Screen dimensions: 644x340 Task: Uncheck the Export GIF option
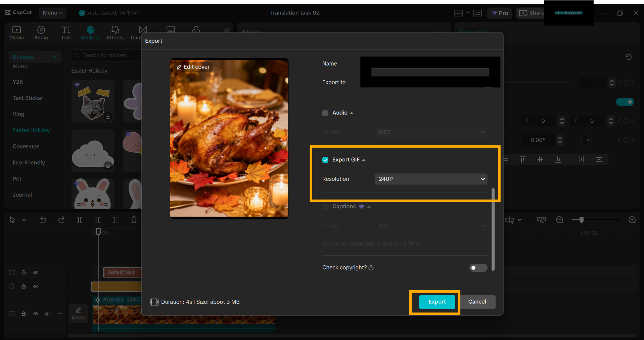click(x=325, y=160)
